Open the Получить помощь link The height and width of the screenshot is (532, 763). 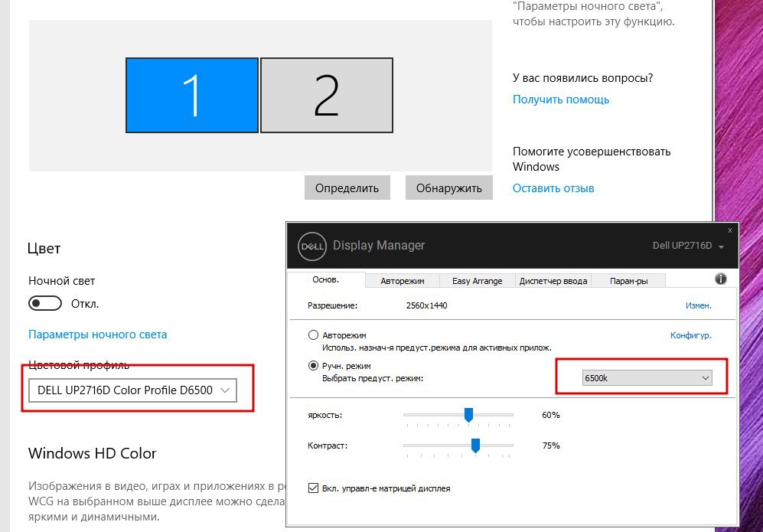pos(560,100)
